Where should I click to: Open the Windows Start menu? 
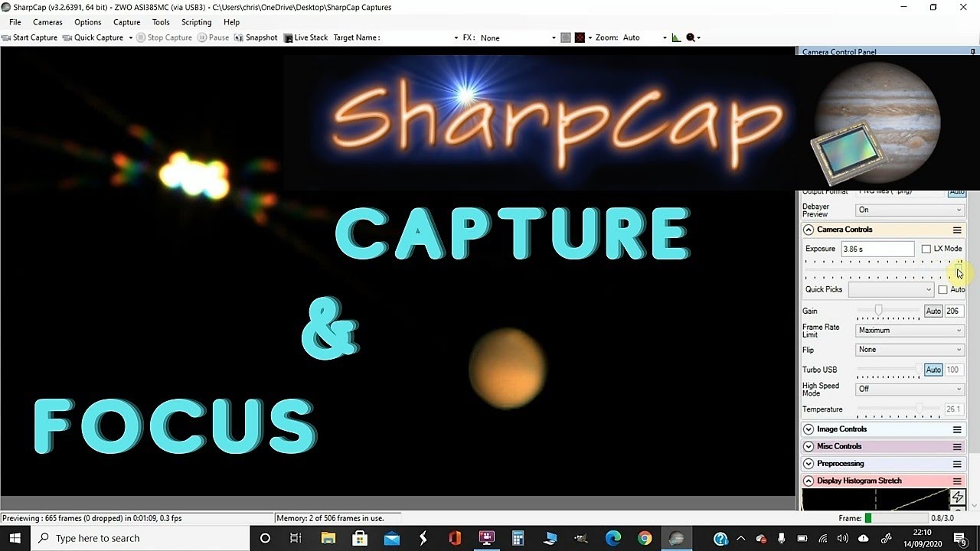(15, 538)
